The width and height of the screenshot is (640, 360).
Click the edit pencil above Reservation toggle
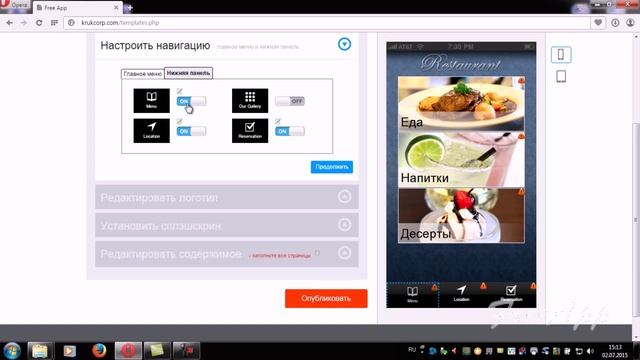pos(278,121)
